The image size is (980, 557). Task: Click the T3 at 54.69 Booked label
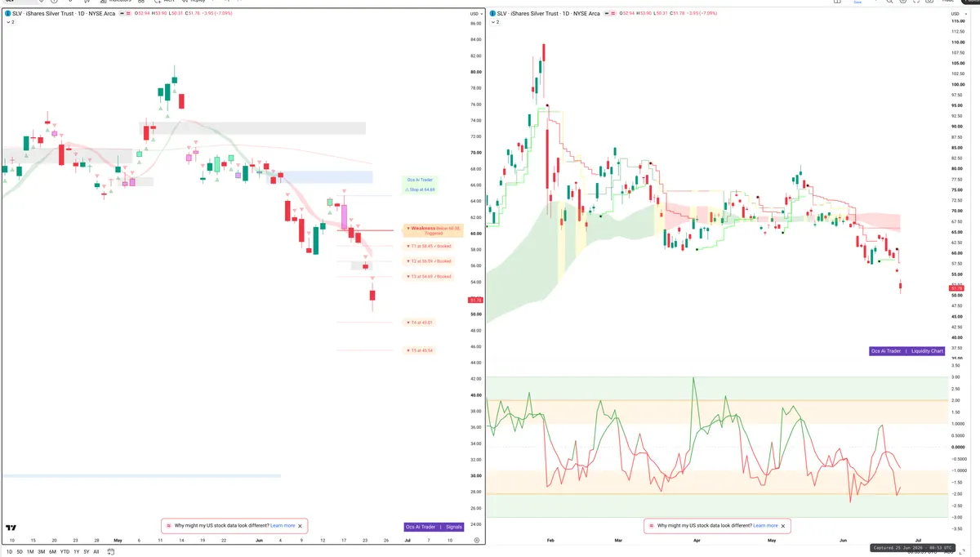click(x=429, y=276)
